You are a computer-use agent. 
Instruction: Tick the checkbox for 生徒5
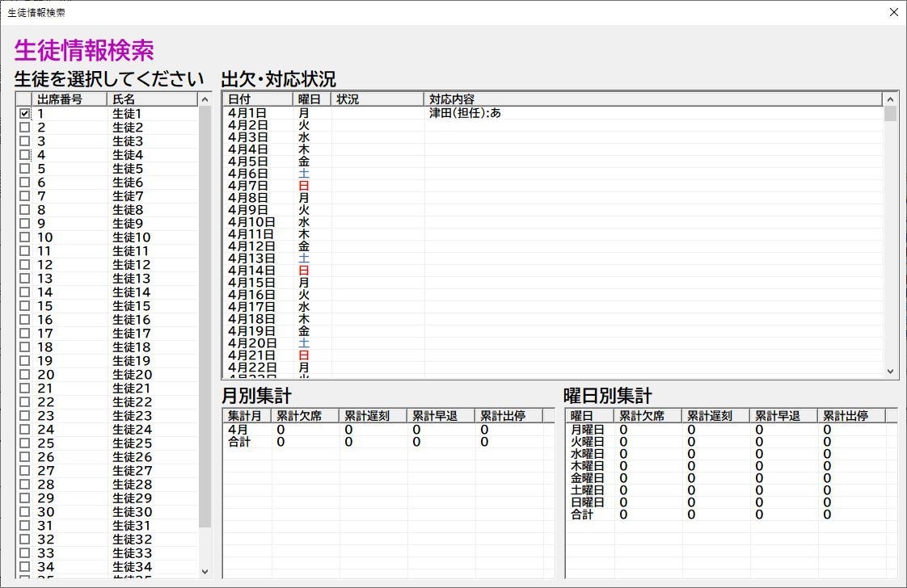(24, 168)
